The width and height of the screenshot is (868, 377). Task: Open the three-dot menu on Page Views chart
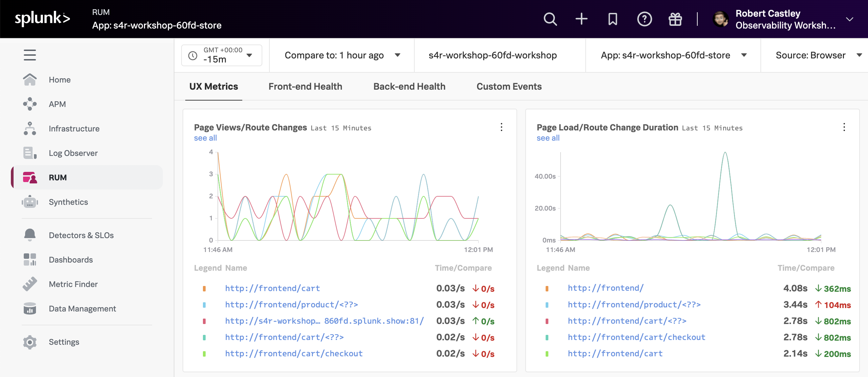click(502, 127)
